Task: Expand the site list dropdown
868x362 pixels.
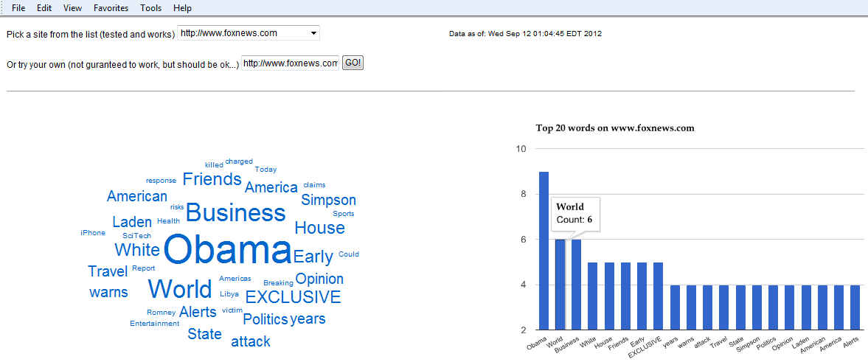Action: (x=249, y=33)
